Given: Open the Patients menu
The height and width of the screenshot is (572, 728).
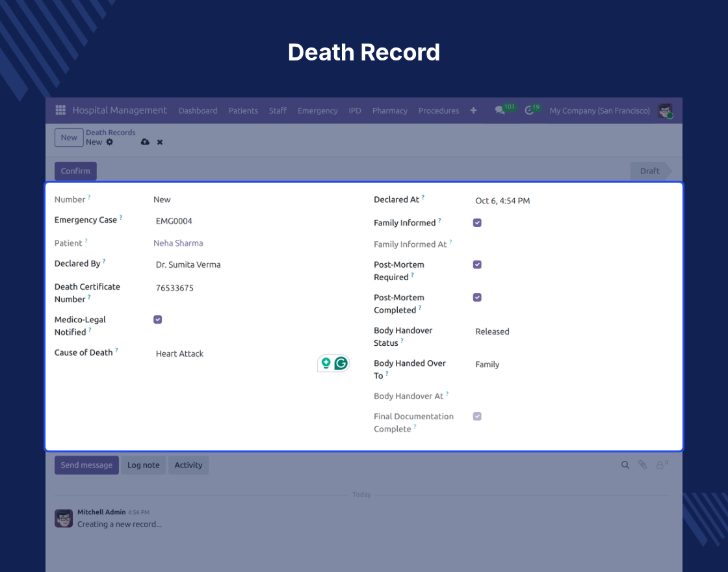Looking at the screenshot, I should coord(243,110).
